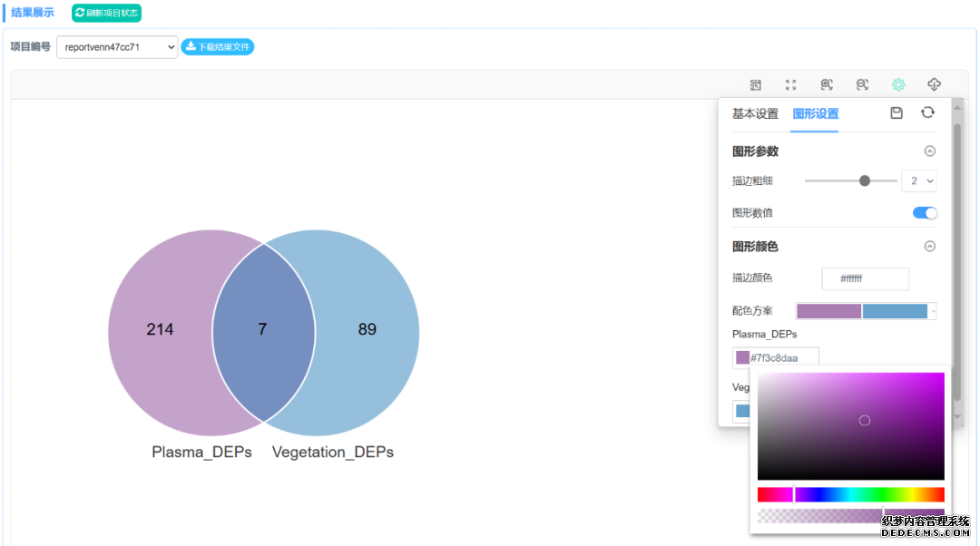
Task: Open the 描边粗细 value dropdown
Action: coord(918,181)
